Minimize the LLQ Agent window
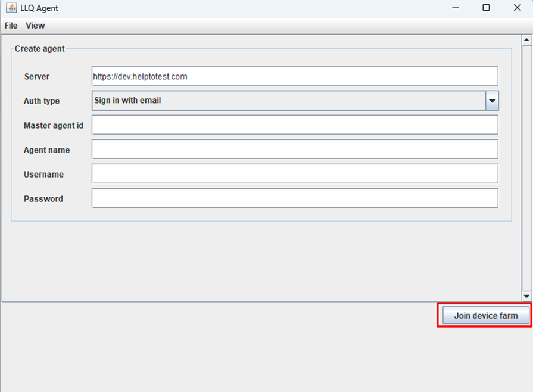 click(x=456, y=8)
